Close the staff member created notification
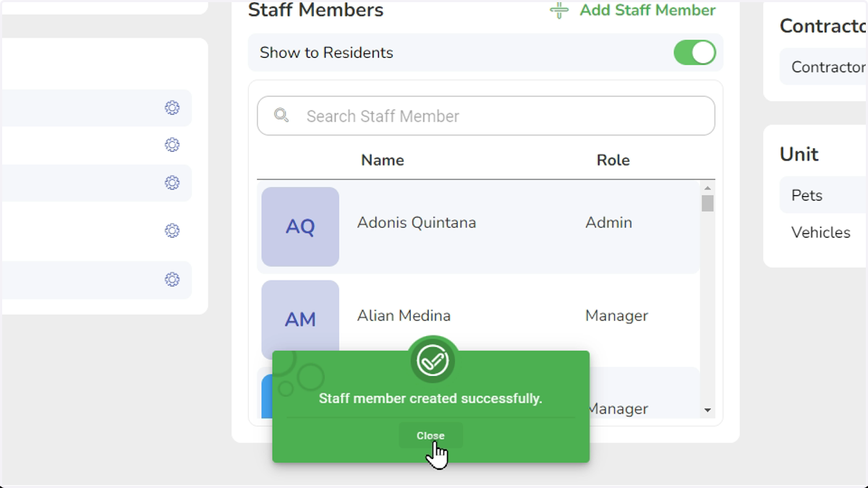The width and height of the screenshot is (868, 488). tap(430, 435)
